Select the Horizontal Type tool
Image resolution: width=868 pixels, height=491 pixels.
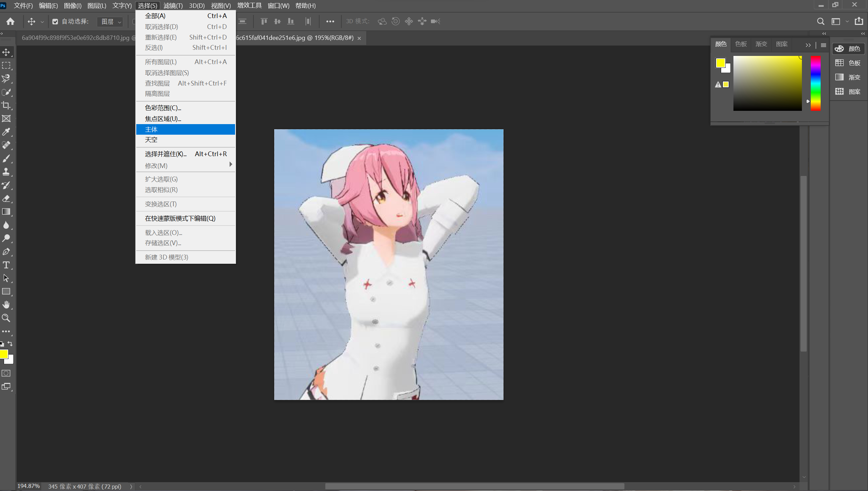pos(6,265)
